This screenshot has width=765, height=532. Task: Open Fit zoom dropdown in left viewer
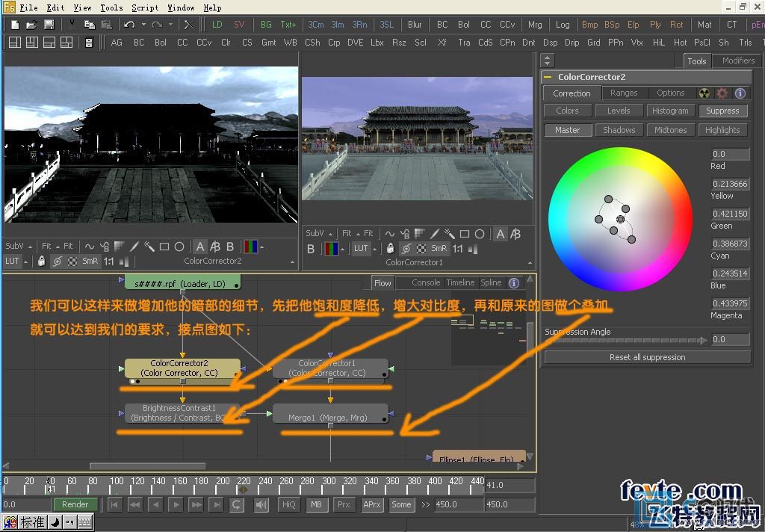click(50, 247)
